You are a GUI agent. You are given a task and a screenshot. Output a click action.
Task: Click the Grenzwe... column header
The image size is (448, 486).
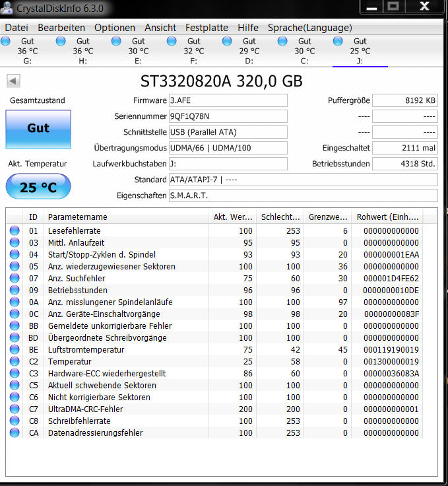pos(328,217)
